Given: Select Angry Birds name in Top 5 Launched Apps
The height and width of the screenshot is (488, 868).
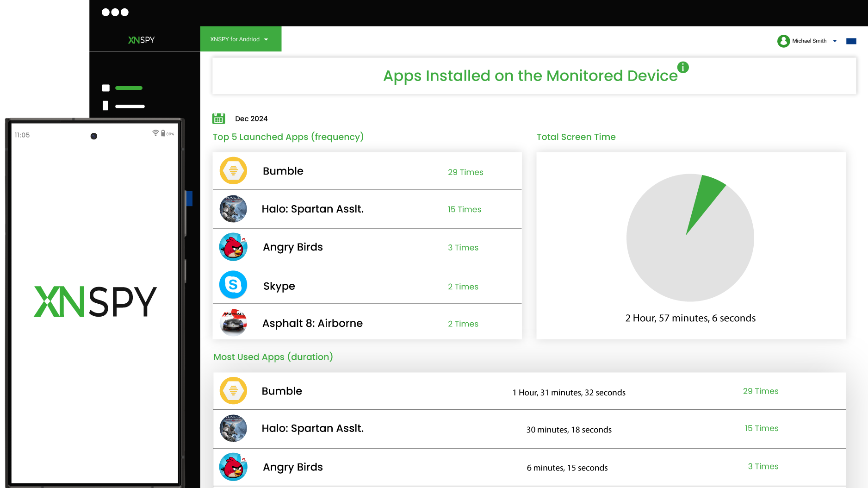Looking at the screenshot, I should (x=293, y=247).
